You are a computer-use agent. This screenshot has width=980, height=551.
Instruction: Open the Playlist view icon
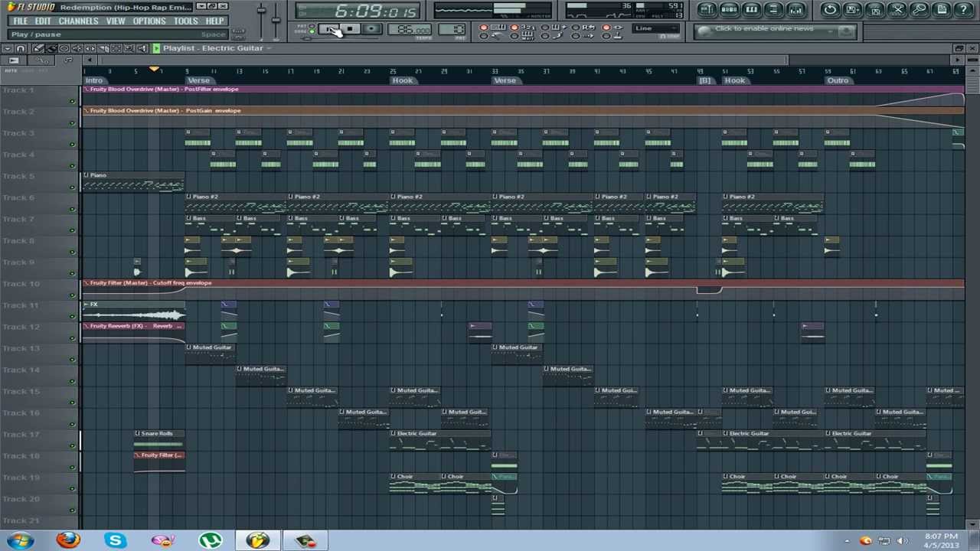707,10
